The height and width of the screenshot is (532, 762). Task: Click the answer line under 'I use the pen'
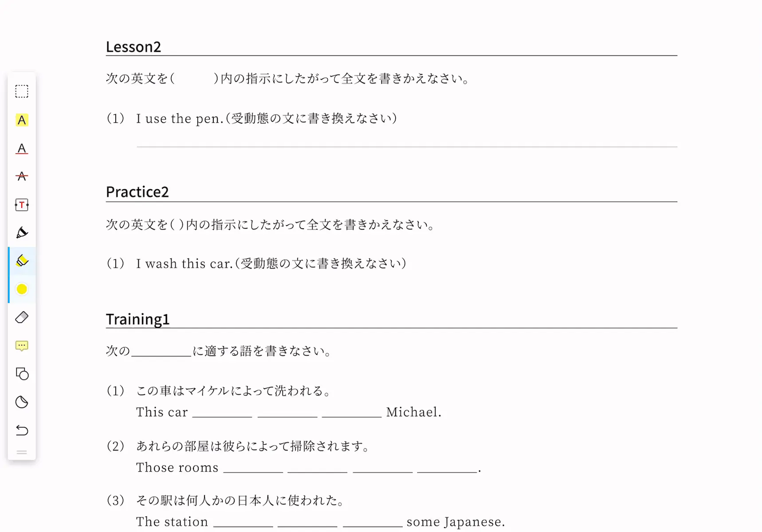(407, 146)
